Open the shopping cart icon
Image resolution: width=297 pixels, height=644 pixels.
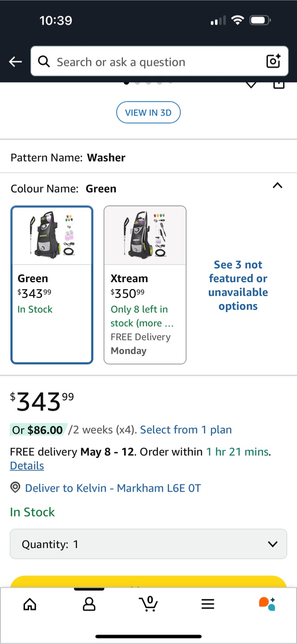148,604
